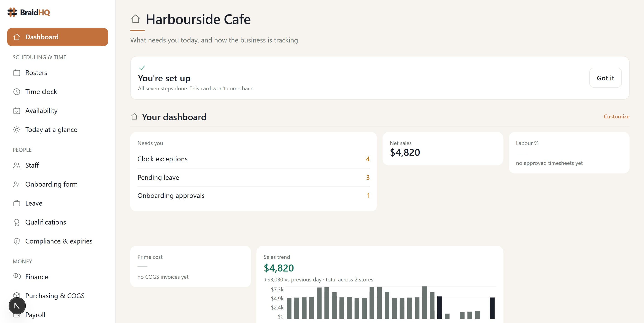Click the Finance coins icon
The height and width of the screenshot is (323, 644).
pyautogui.click(x=17, y=276)
